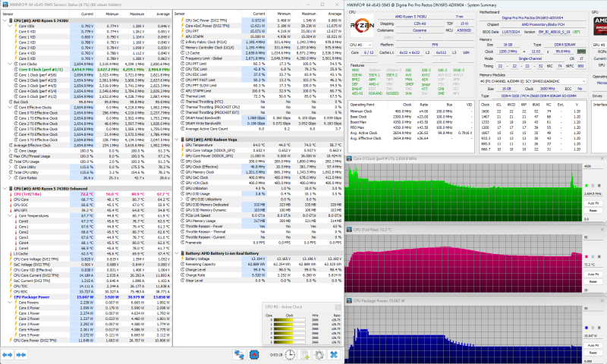Click Reset in Core 0 Clock graph
607x364 pixels.
(593, 210)
